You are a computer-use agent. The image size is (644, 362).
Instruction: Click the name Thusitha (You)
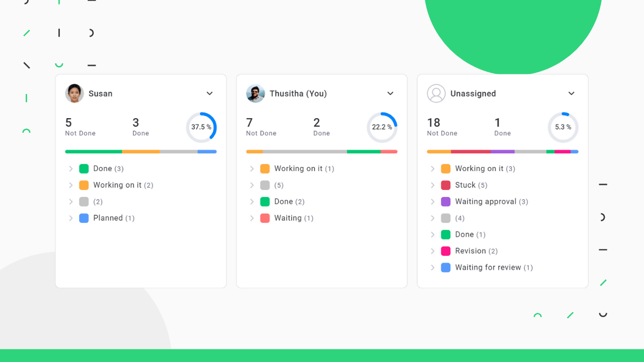(x=298, y=94)
